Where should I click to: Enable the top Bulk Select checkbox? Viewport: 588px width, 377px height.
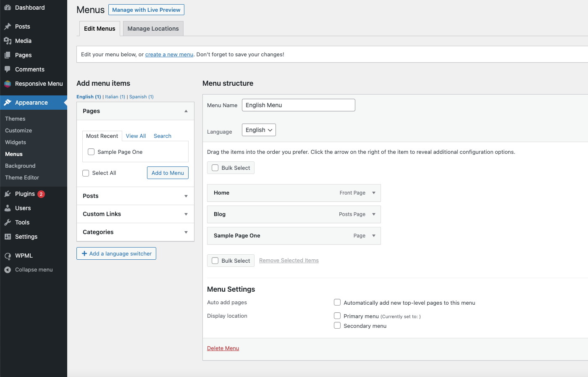point(215,168)
